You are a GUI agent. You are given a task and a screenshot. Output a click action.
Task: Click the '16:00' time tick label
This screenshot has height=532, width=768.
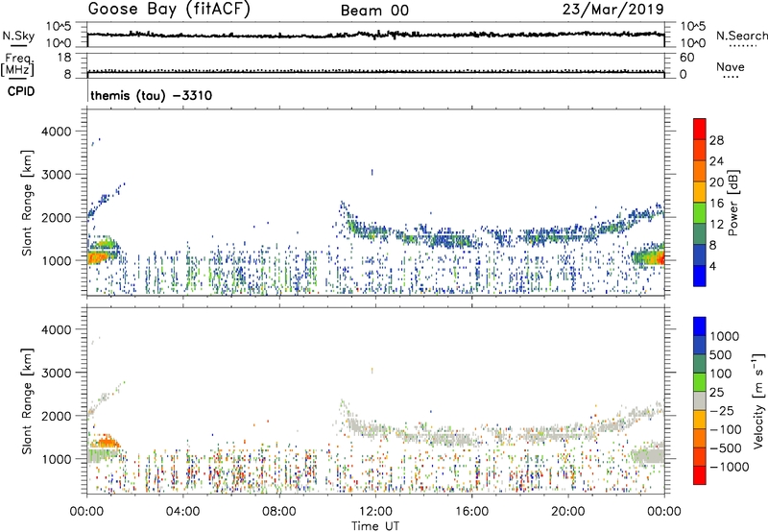471,512
